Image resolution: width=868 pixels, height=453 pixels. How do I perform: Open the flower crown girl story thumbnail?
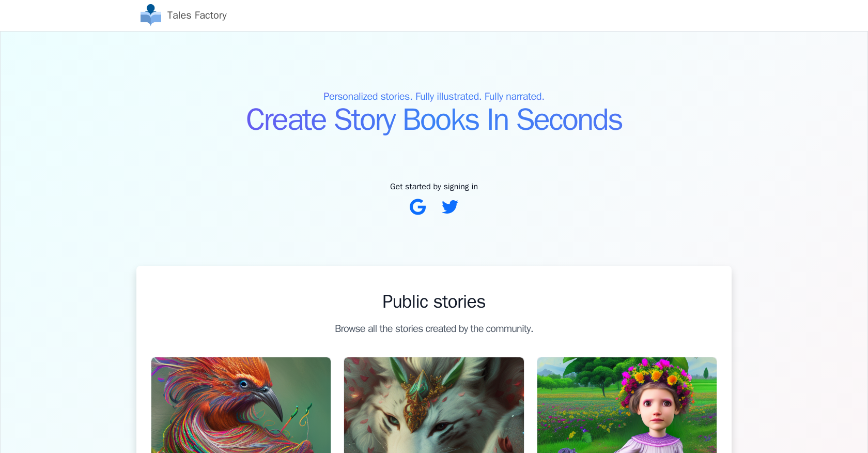[x=627, y=405]
